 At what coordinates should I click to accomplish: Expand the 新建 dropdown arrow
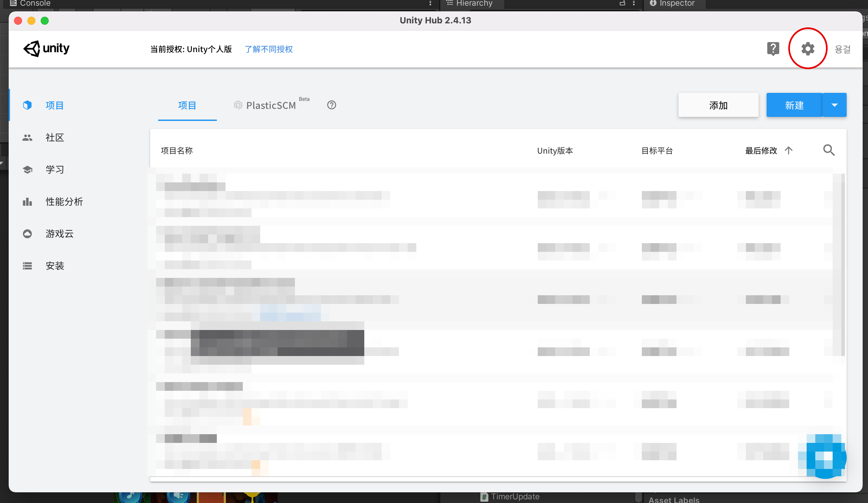pos(834,105)
